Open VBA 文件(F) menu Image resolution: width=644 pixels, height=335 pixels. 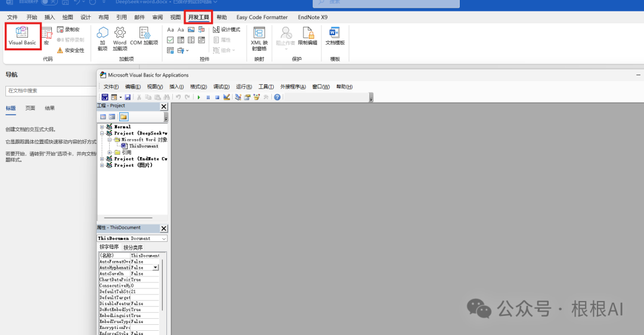(x=111, y=87)
